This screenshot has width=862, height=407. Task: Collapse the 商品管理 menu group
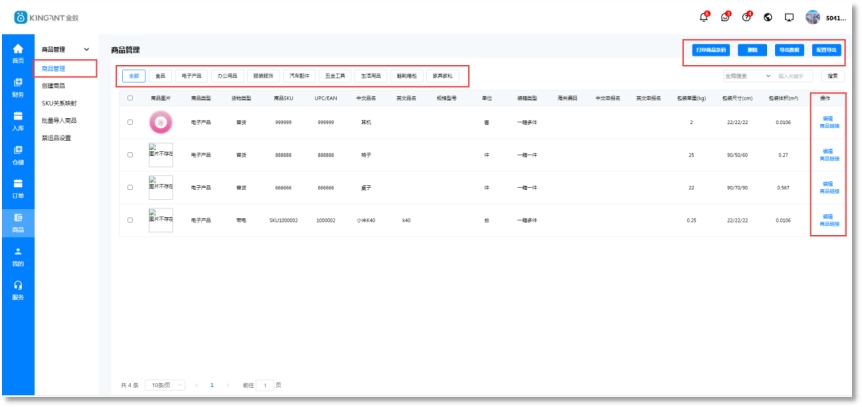click(86, 49)
